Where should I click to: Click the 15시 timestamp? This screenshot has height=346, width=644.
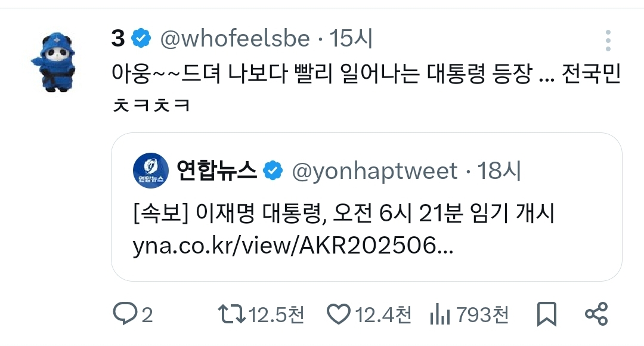point(351,39)
